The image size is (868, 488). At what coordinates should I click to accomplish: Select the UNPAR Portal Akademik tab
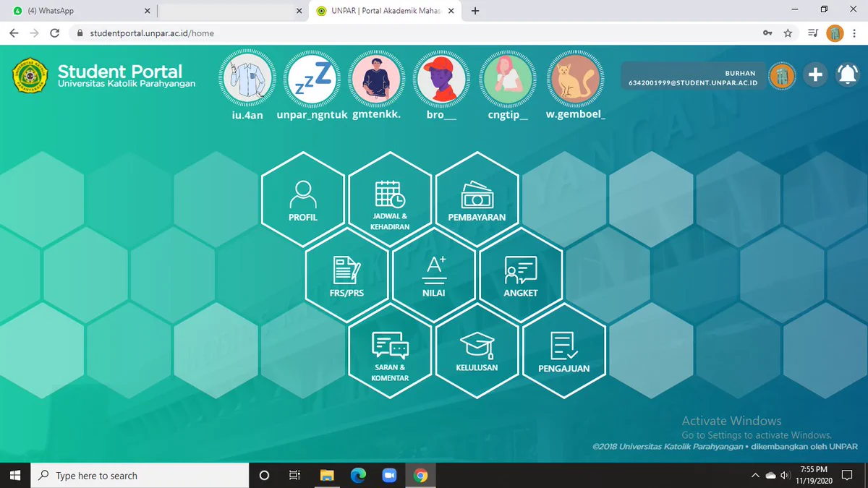point(384,11)
